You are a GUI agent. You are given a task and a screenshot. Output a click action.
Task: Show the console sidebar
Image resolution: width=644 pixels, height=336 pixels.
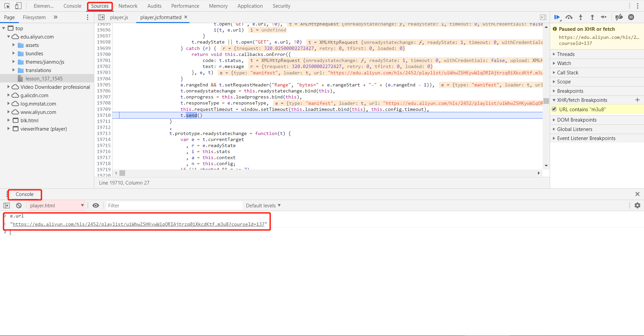coord(7,205)
